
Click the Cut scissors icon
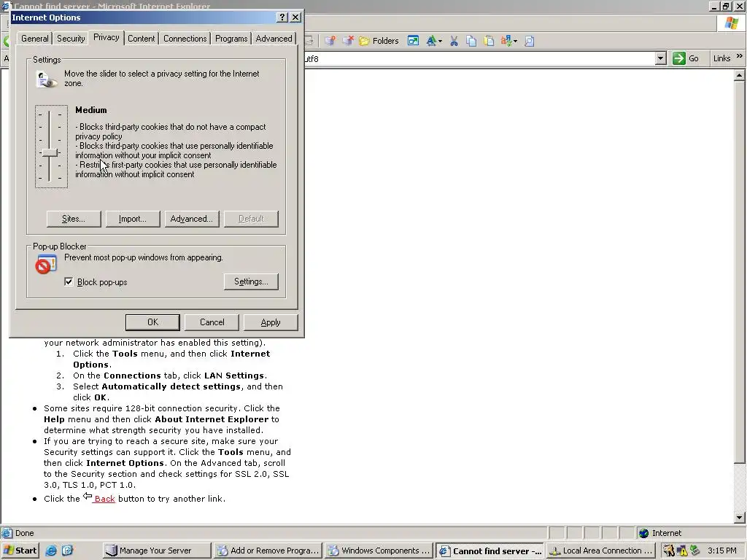tap(454, 41)
